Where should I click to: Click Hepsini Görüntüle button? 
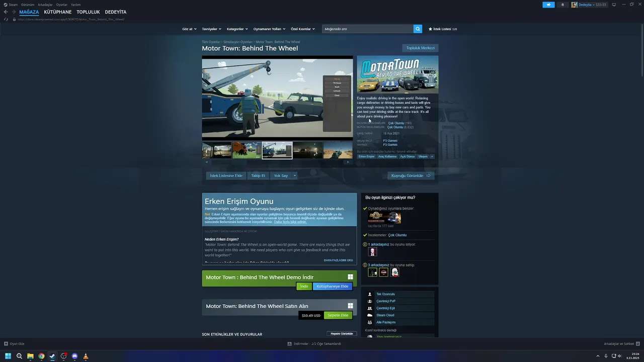(x=342, y=333)
